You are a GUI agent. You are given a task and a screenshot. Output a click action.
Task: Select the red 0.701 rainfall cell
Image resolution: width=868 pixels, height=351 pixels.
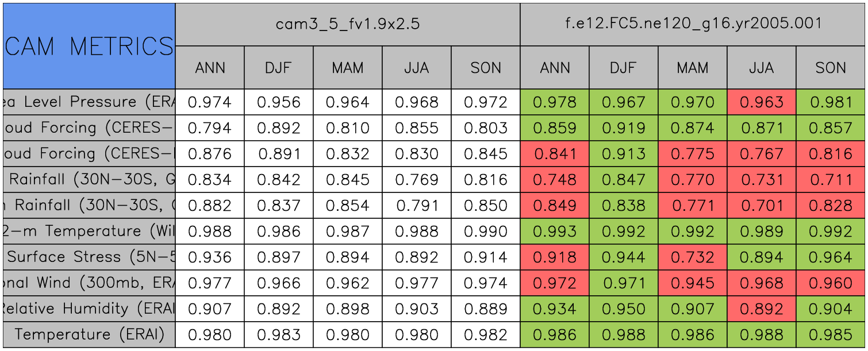(x=762, y=206)
